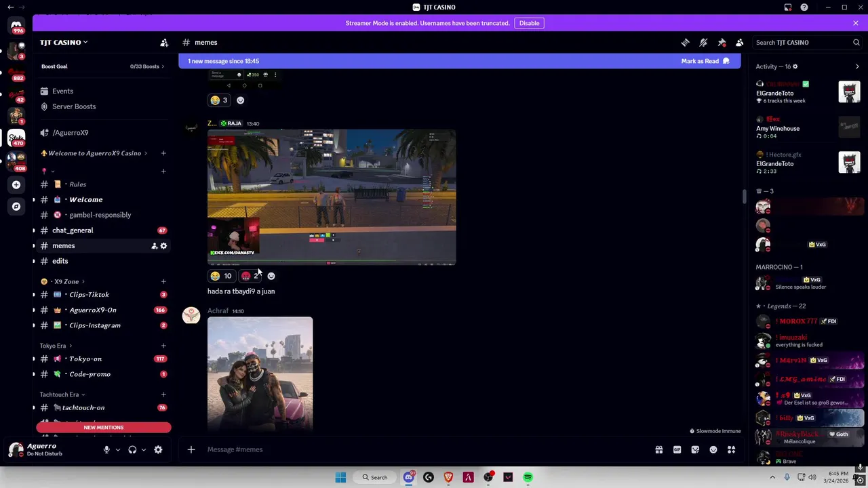
Task: Dismiss the Streamer Mode banner
Action: (856, 23)
